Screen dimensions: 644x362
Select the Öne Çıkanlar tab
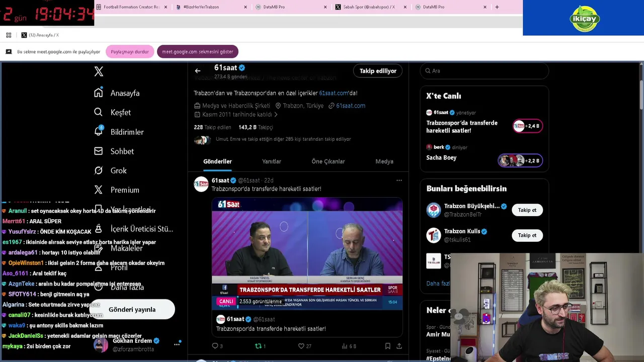[328, 161]
